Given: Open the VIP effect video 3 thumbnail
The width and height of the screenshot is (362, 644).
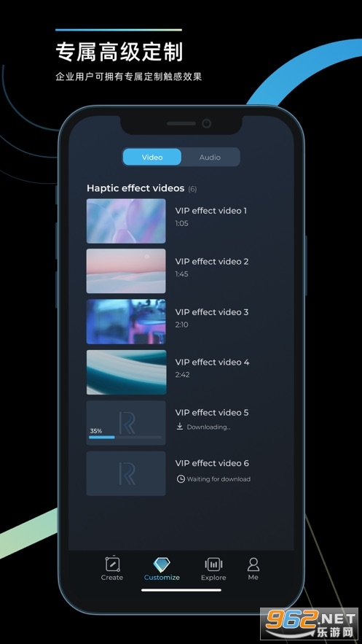Looking at the screenshot, I should pyautogui.click(x=126, y=322).
